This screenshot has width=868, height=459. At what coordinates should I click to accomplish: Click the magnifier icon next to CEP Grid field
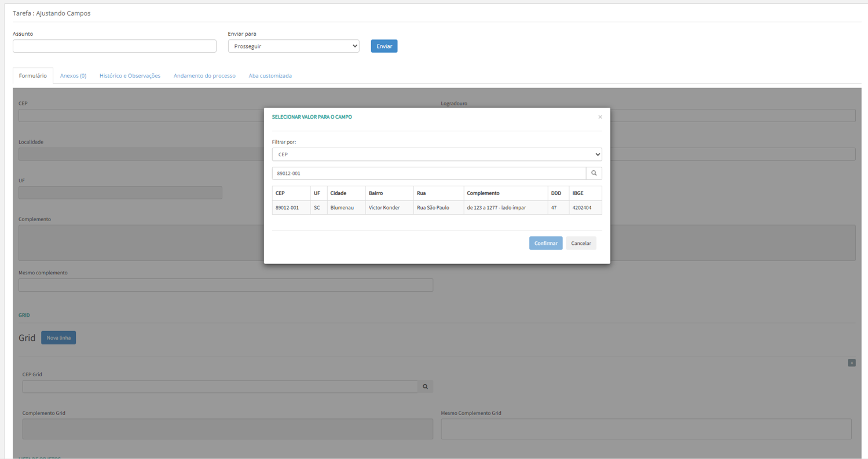425,387
